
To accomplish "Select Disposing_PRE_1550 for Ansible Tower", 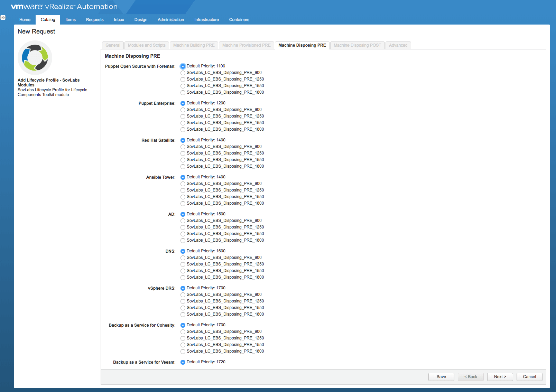I will [183, 197].
